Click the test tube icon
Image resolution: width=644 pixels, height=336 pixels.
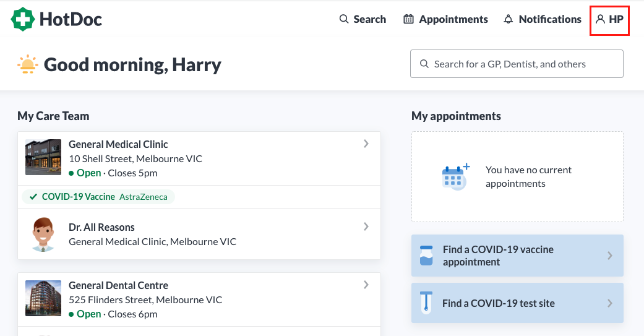pos(426,303)
